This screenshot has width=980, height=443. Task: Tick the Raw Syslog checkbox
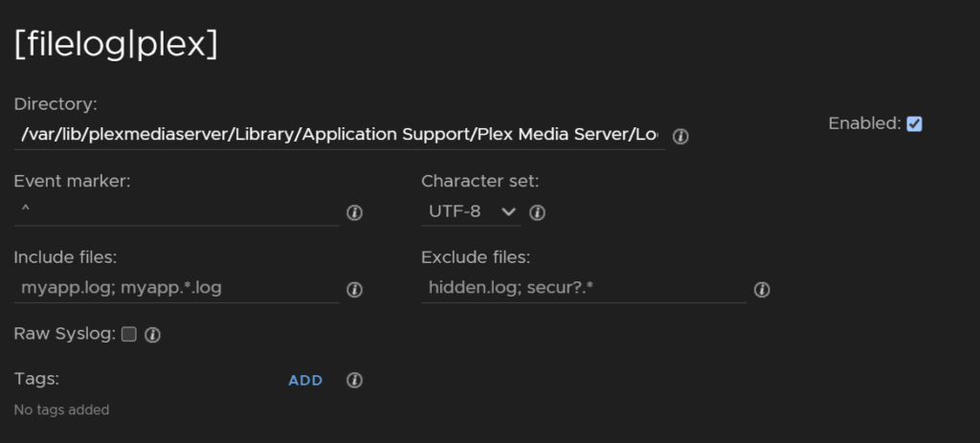(x=129, y=334)
